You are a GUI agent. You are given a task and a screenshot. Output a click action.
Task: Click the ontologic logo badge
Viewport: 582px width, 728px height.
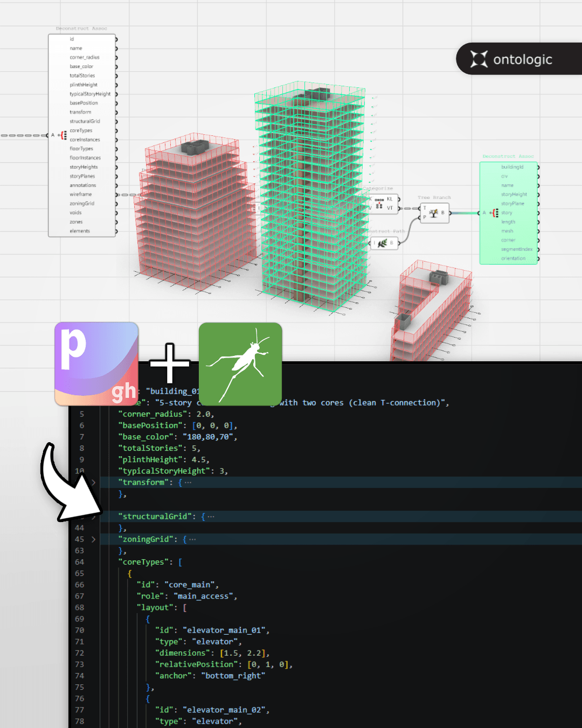coord(519,59)
